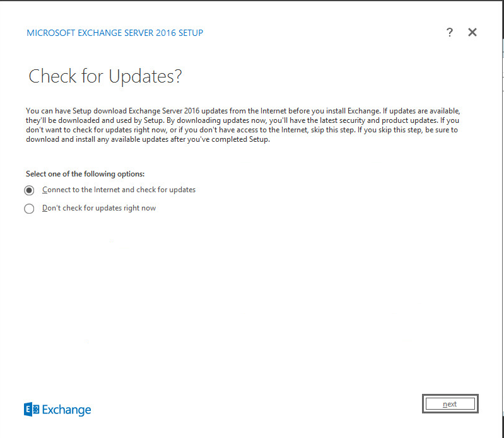Image resolution: width=504 pixels, height=438 pixels.
Task: Click the Exchange logo icon
Action: (x=32, y=410)
